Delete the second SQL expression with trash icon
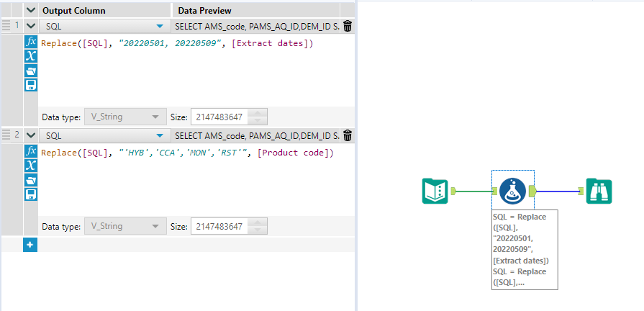644x311 pixels. [x=348, y=135]
